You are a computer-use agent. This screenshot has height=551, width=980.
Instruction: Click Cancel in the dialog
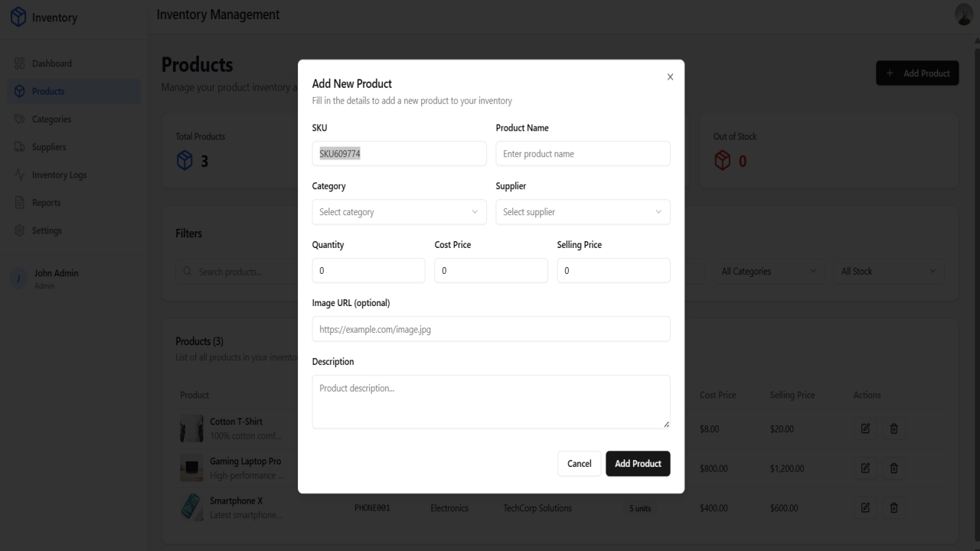click(580, 464)
